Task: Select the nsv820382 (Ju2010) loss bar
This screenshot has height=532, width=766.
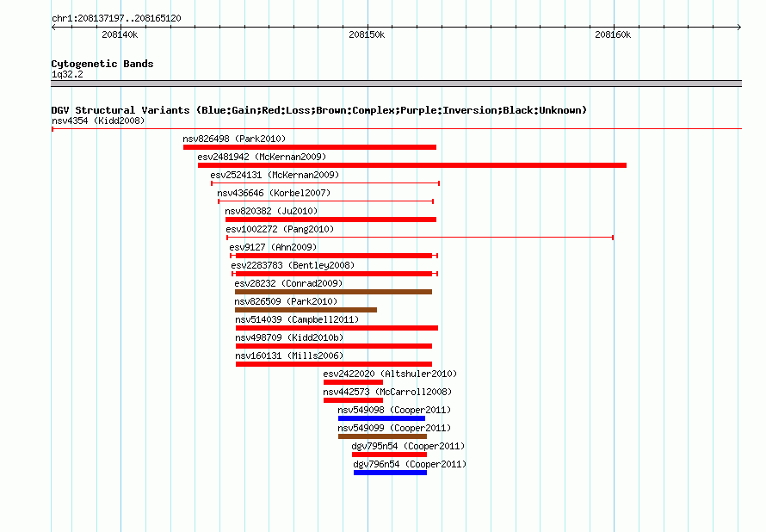Action: coord(330,220)
